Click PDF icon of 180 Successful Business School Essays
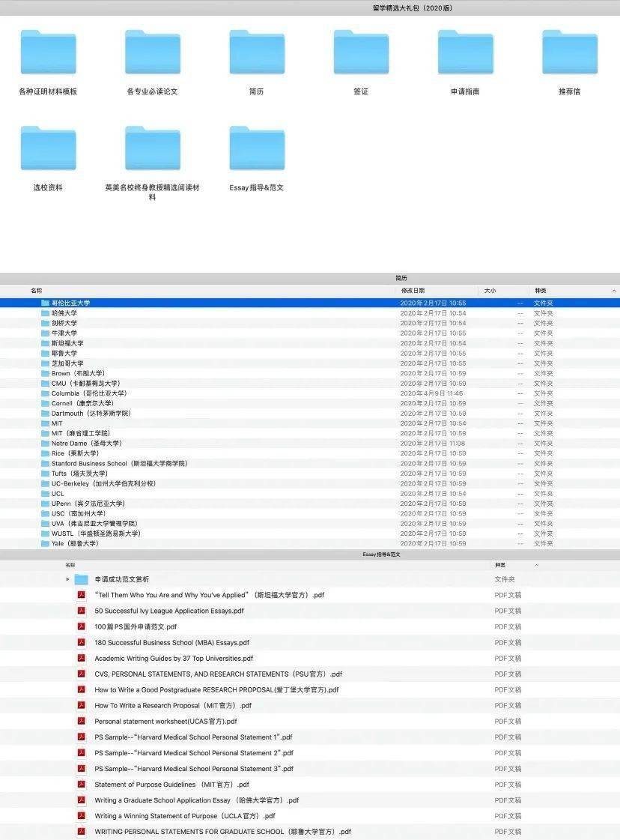Viewport: 620px width, 840px height. (82, 642)
